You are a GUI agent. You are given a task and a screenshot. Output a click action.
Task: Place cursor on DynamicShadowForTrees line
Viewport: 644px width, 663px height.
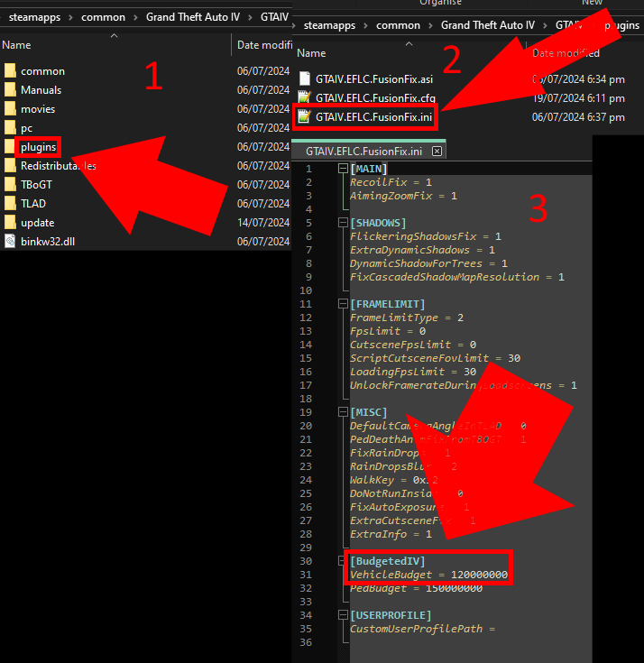[428, 263]
